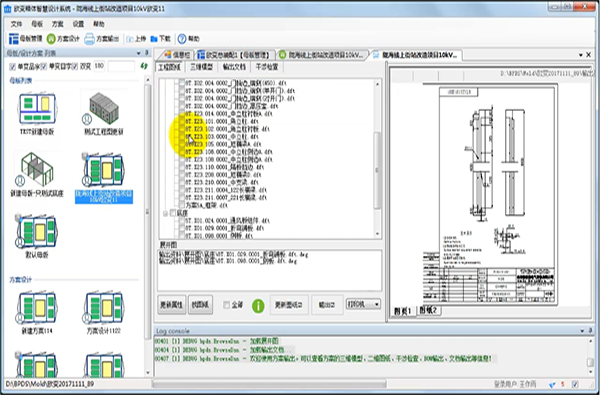The height and width of the screenshot is (395, 600).
Task: Toggle the 双变 checkbox
Action: tap(75, 67)
